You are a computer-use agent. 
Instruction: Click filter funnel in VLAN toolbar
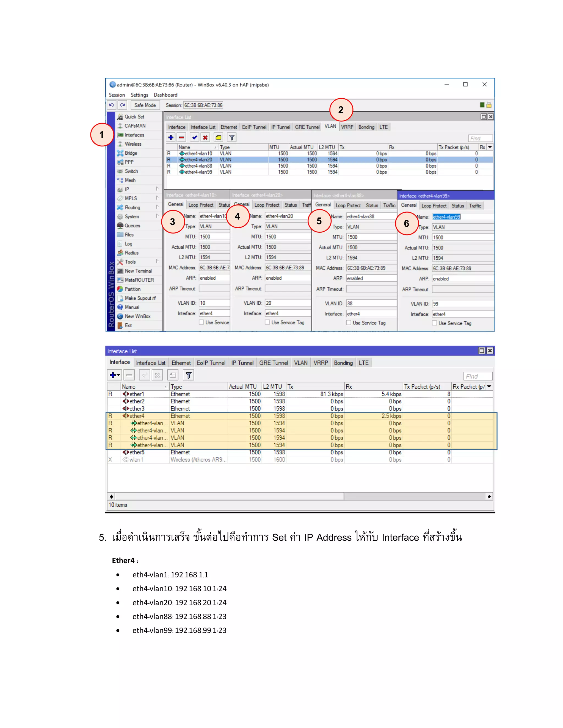(x=231, y=137)
